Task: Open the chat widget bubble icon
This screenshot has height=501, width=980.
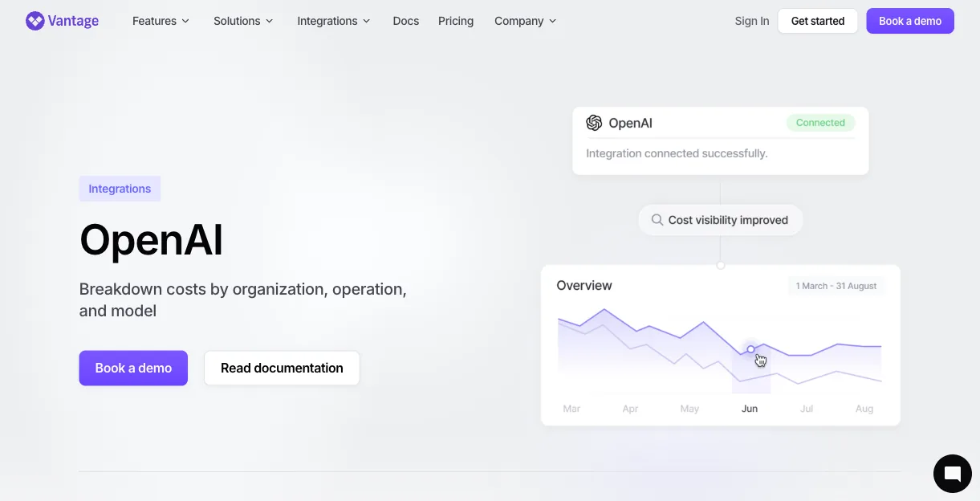Action: click(953, 473)
